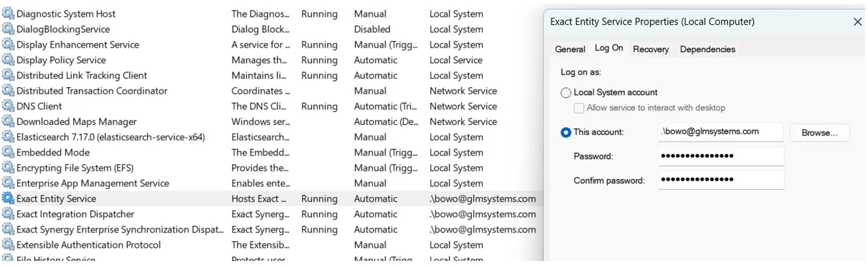
Task: Switch to the General tab
Action: coord(570,50)
